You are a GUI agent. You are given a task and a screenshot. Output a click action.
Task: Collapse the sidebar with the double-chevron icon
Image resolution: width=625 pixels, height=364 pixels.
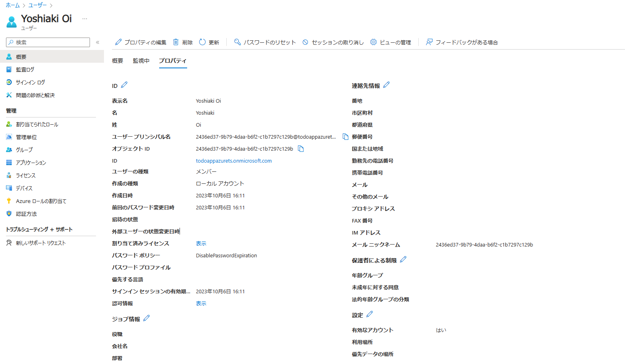[x=98, y=42]
